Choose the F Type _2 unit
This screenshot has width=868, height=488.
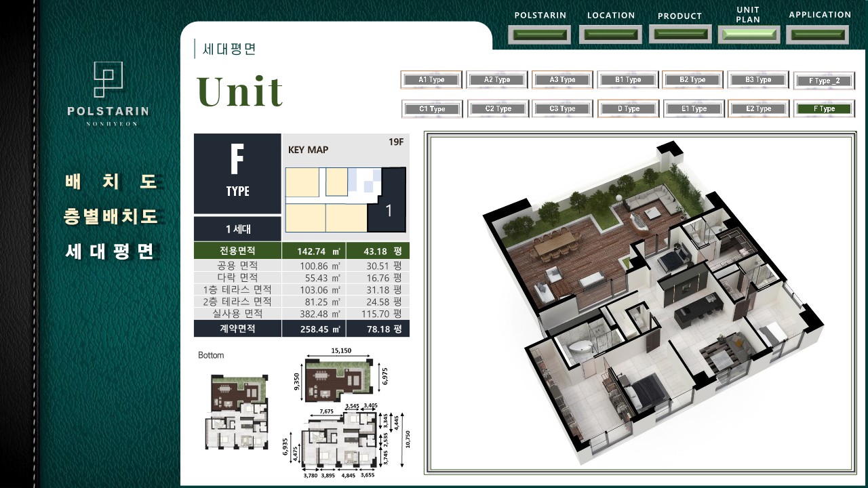[x=824, y=81]
